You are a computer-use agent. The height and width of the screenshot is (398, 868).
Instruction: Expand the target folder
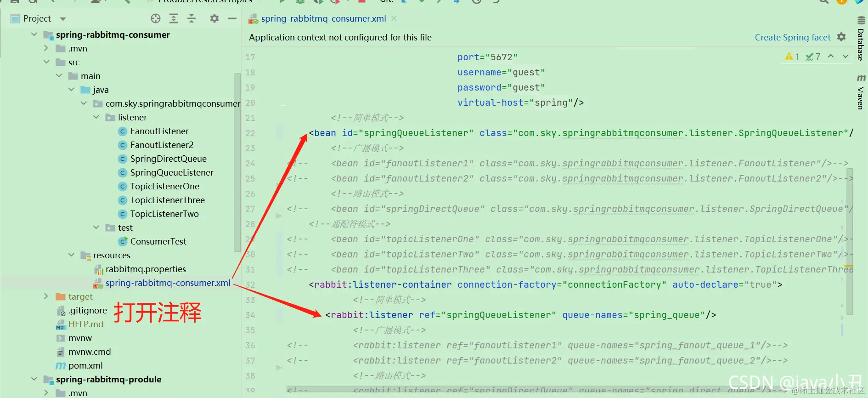pyautogui.click(x=46, y=296)
